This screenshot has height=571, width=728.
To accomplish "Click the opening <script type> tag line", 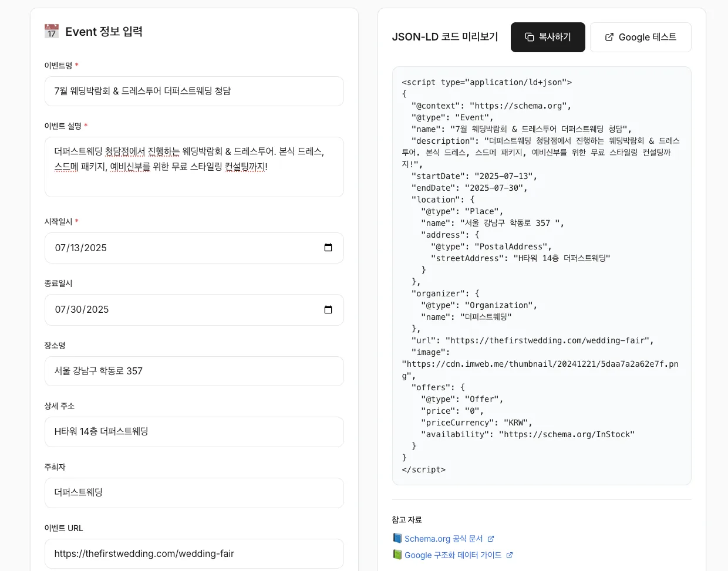I will (487, 82).
